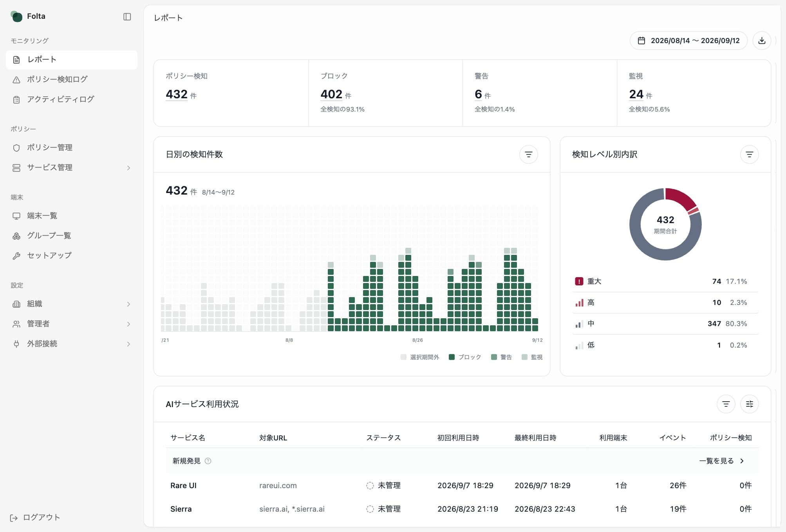Open filter for 日別の検知件数 chart

pos(528,155)
